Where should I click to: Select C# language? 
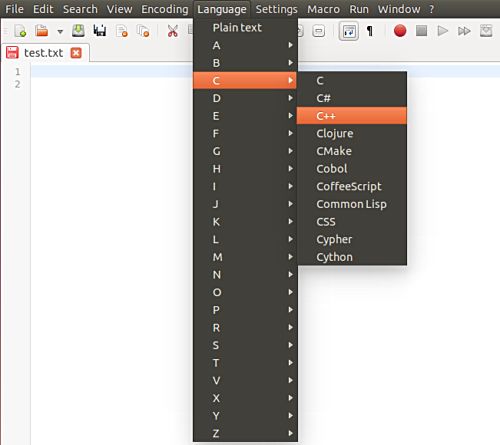352,98
